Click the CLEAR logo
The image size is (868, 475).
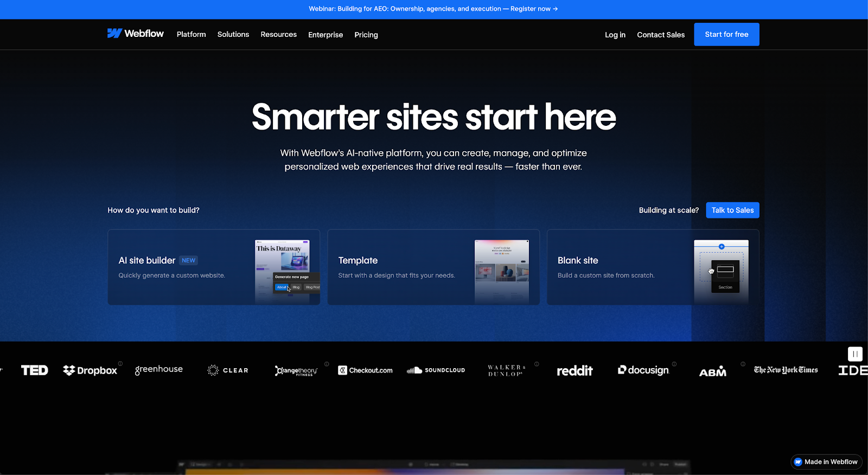(228, 370)
